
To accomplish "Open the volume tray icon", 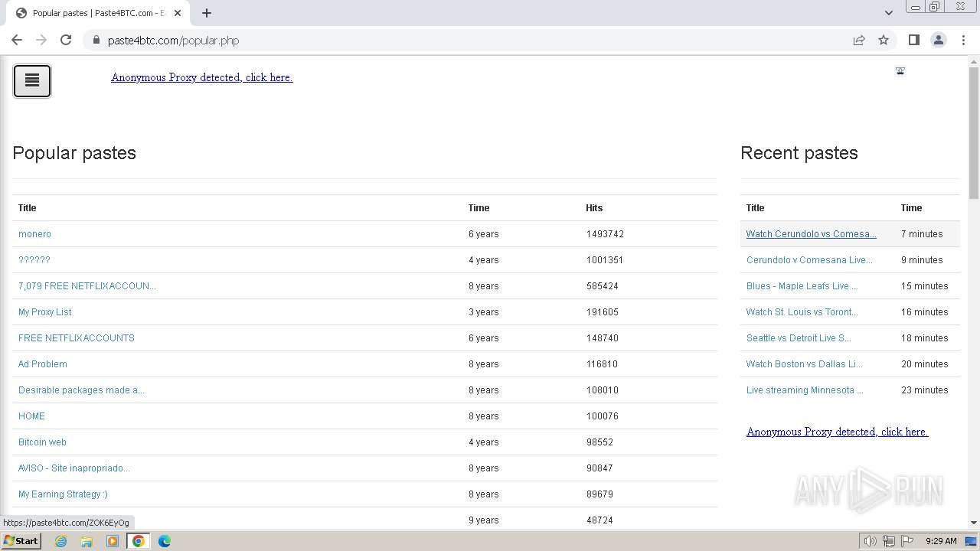I will click(x=871, y=541).
